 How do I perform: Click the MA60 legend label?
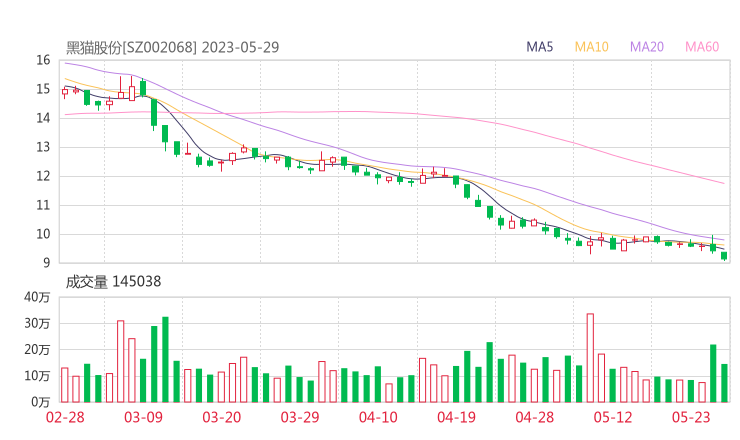point(702,47)
